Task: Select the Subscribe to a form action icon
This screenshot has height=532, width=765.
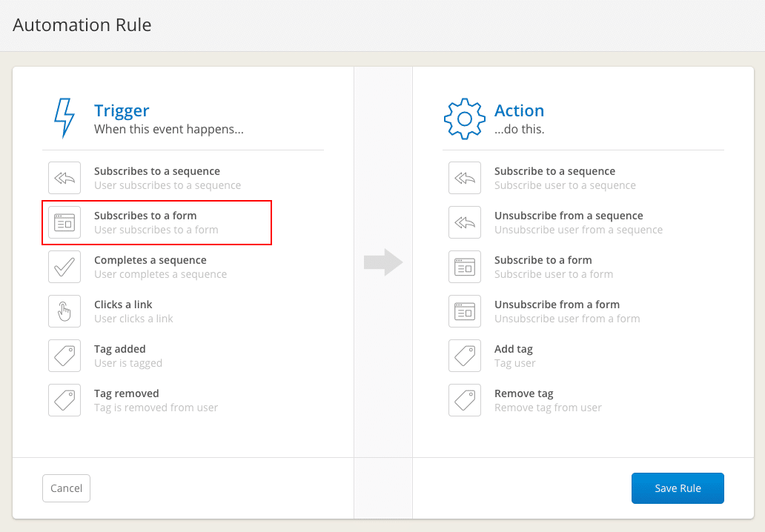Action: point(465,267)
